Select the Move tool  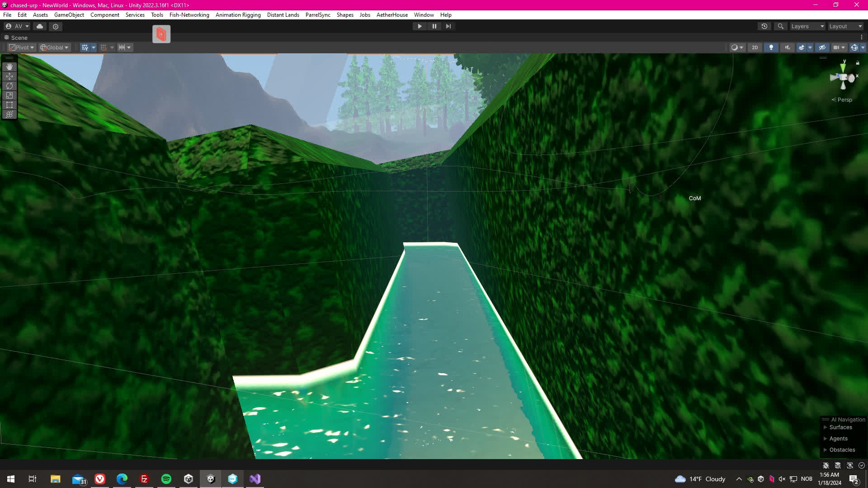pos(9,76)
